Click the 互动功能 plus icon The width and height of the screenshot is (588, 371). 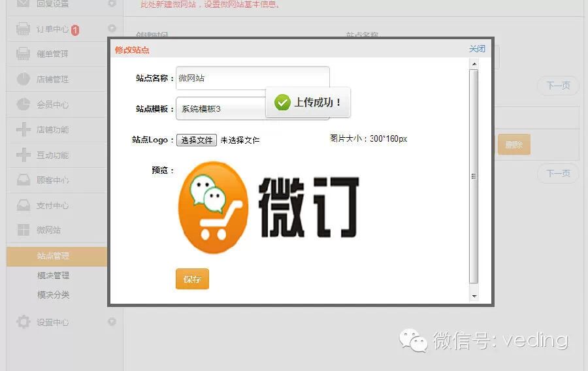[24, 155]
